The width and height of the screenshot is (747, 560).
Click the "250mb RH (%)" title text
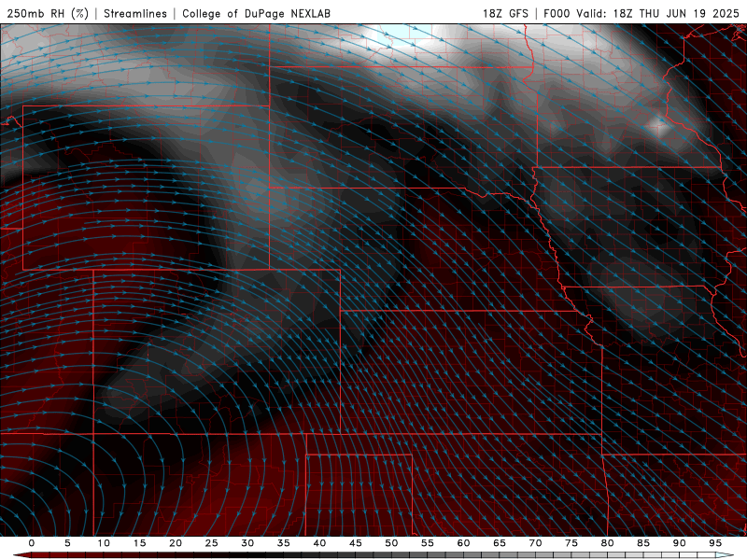point(48,13)
